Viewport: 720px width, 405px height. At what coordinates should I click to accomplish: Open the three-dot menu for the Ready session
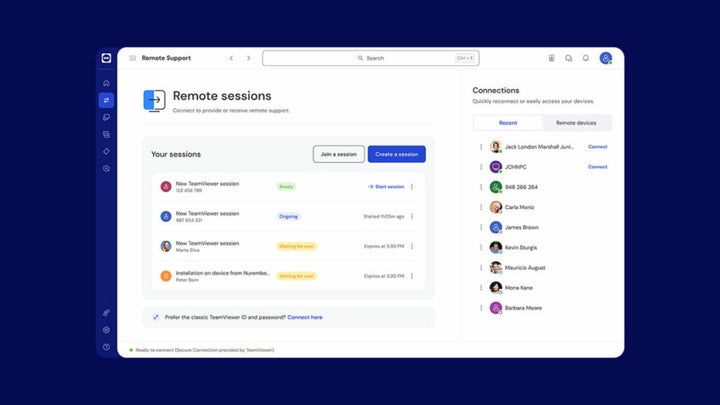[412, 186]
